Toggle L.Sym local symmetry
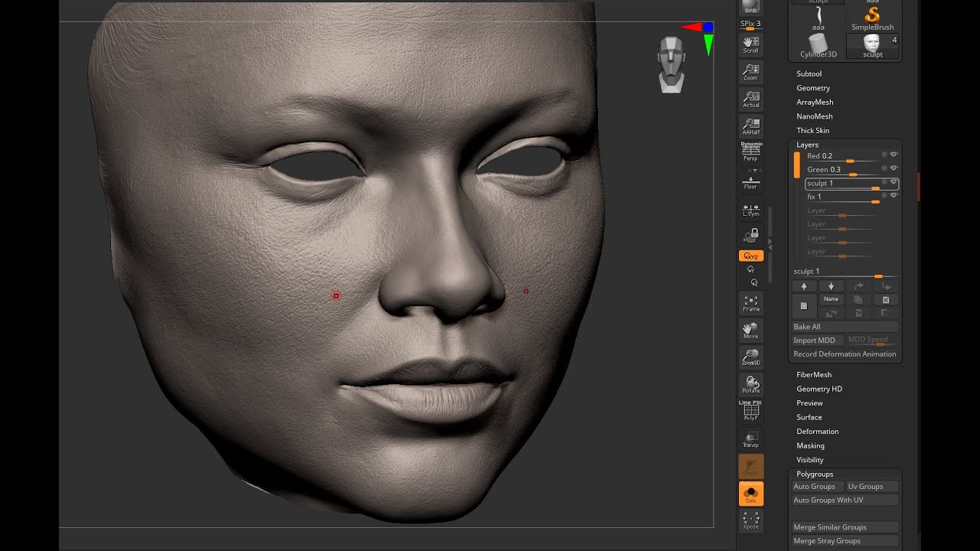Viewport: 980px width, 551px height. click(751, 209)
